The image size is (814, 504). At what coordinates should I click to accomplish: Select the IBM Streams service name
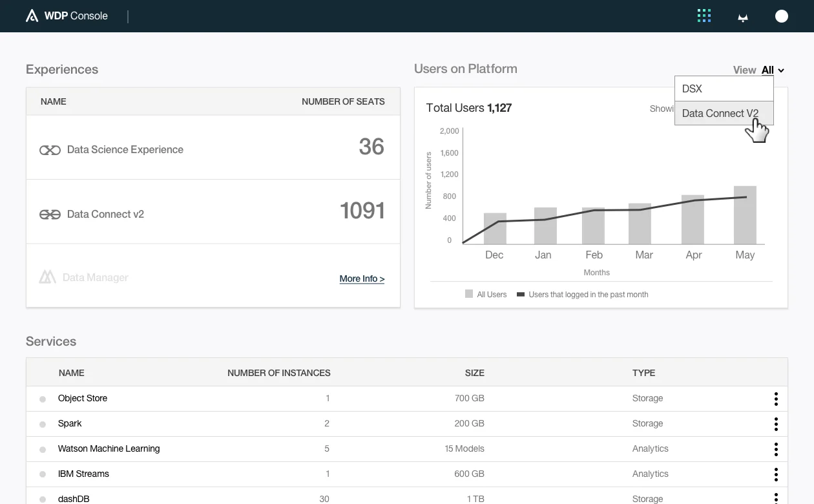click(x=83, y=474)
